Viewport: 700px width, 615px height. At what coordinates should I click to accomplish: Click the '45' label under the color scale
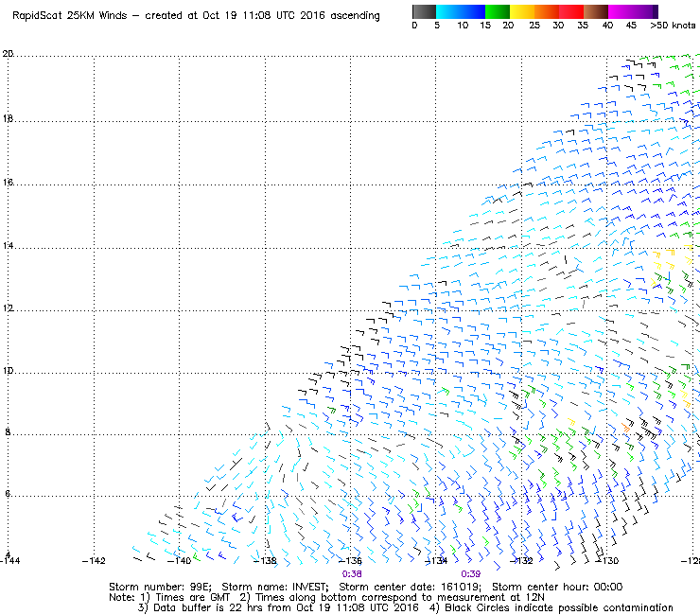click(631, 26)
